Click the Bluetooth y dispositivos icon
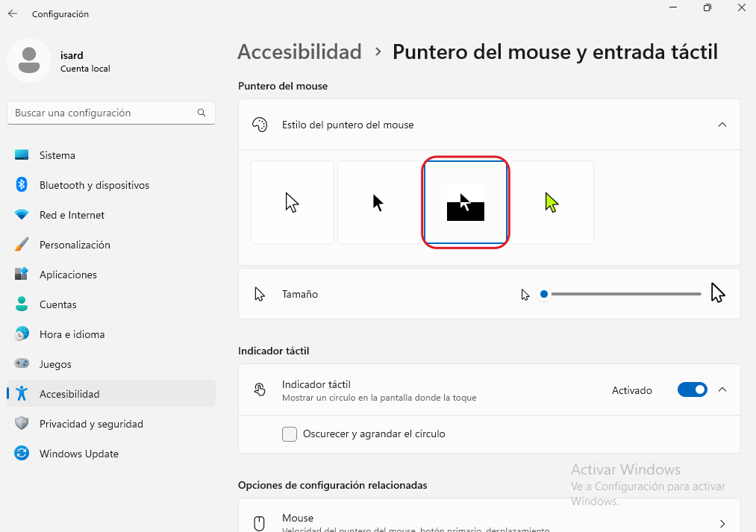Screen dimensions: 756x532 pyautogui.click(x=22, y=185)
